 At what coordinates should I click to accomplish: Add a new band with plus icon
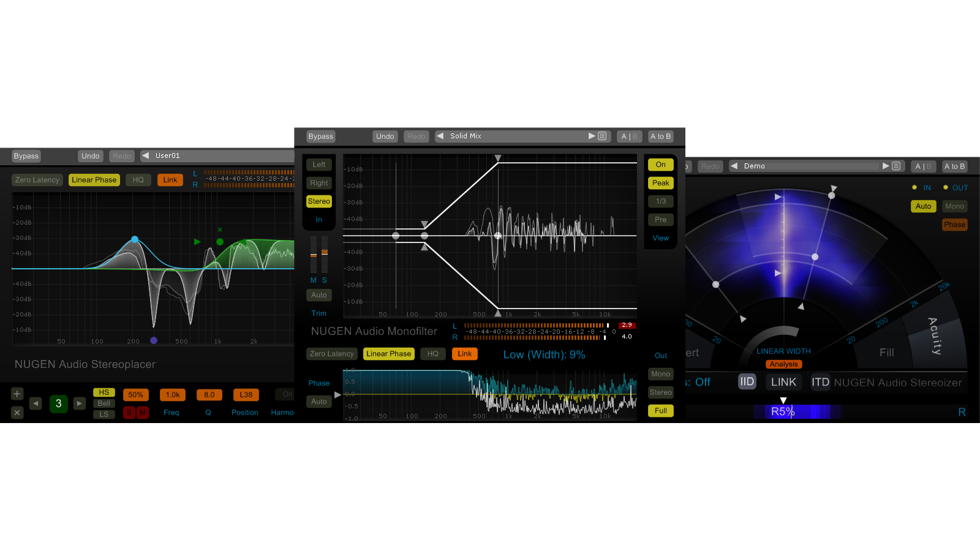(x=17, y=394)
